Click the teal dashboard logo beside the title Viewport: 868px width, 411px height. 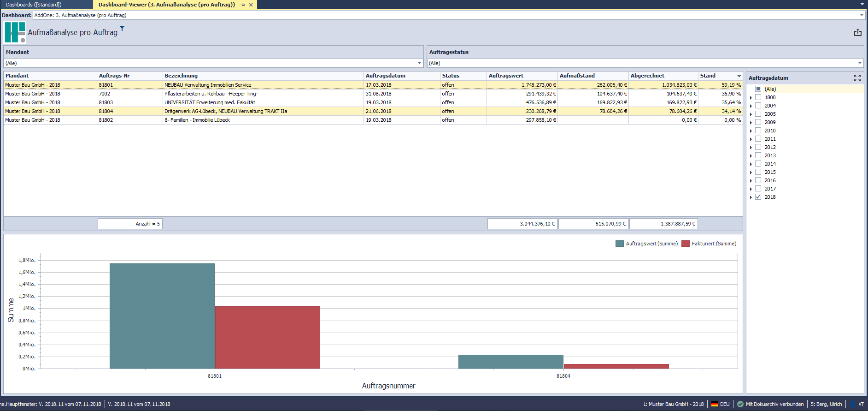tap(15, 32)
